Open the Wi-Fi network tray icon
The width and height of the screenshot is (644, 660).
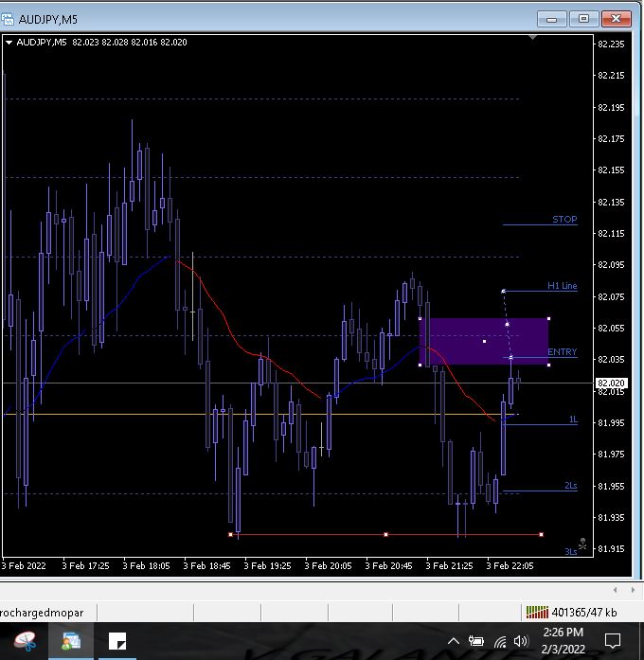pos(500,641)
